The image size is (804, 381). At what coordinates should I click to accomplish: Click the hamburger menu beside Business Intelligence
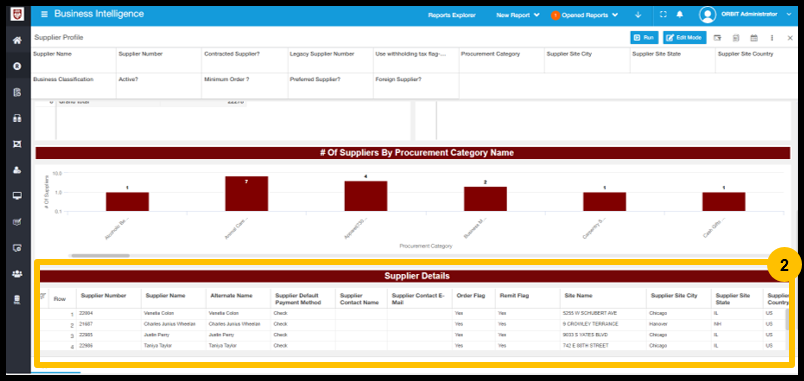pyautogui.click(x=44, y=14)
